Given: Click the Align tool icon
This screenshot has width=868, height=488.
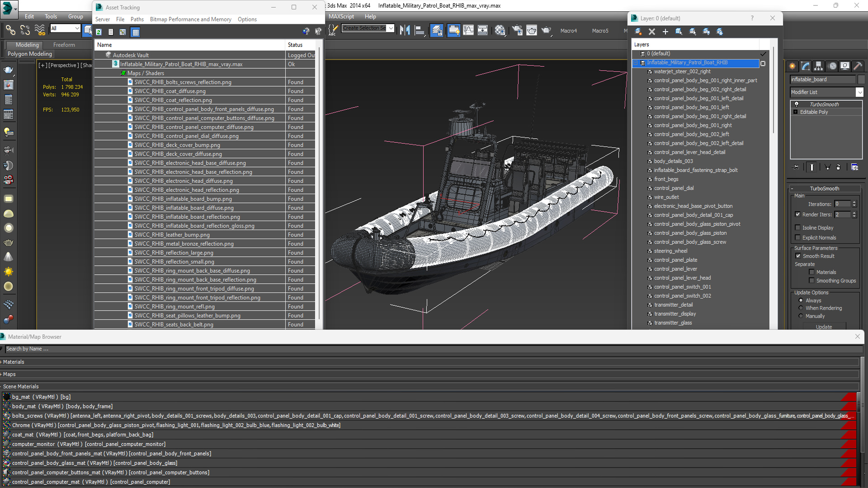Looking at the screenshot, I should pyautogui.click(x=420, y=30).
